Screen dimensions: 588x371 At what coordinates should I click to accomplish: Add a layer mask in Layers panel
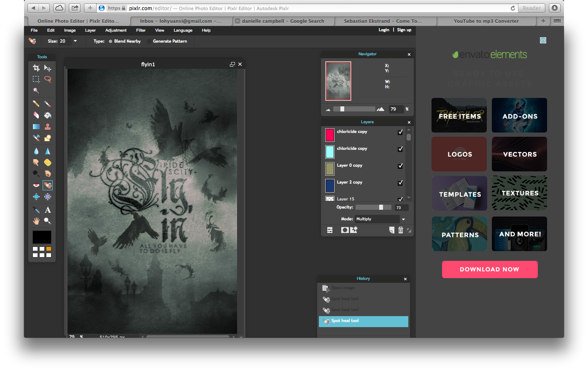tap(345, 230)
